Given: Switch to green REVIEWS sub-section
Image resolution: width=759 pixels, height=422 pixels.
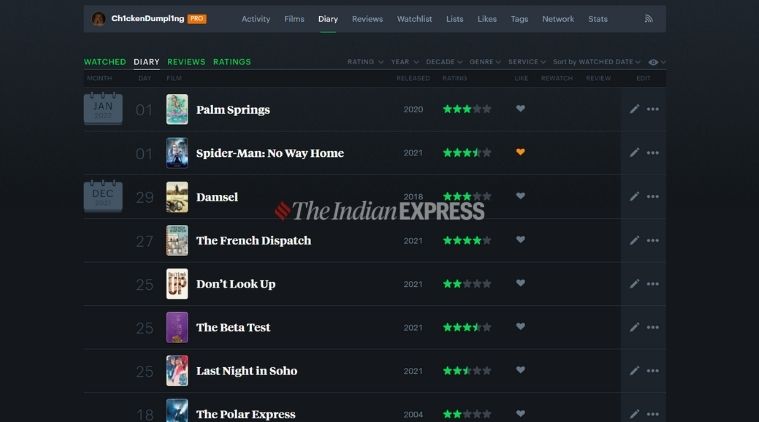Looking at the screenshot, I should [x=186, y=62].
